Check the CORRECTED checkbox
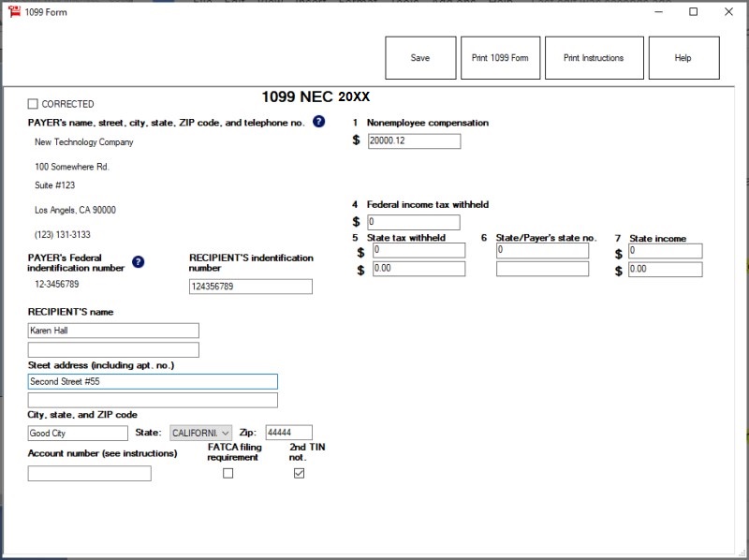749x560 pixels. pos(32,103)
